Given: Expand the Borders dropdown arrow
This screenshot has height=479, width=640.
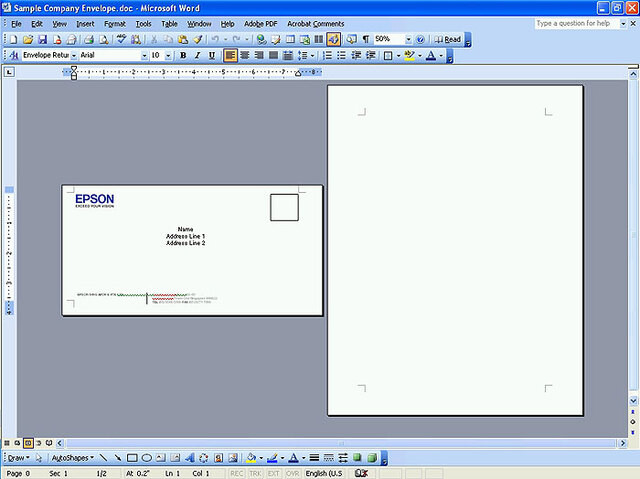Looking at the screenshot, I should [x=398, y=55].
